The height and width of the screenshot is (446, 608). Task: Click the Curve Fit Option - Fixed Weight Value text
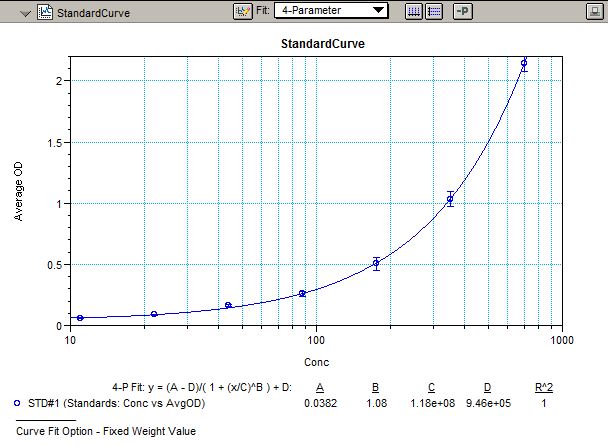(x=106, y=432)
